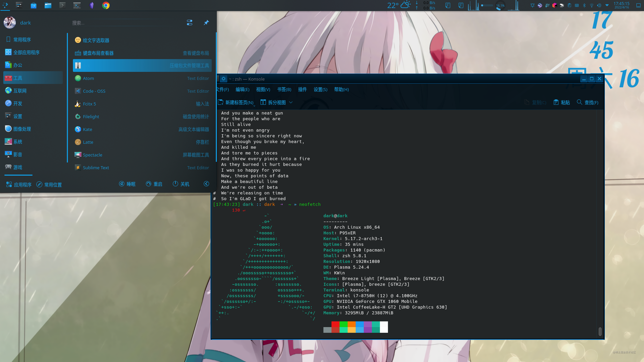Image resolution: width=644 pixels, height=362 pixels.
Task: Click 新建标签页(N) in Konsole toolbar
Action: coord(236,102)
